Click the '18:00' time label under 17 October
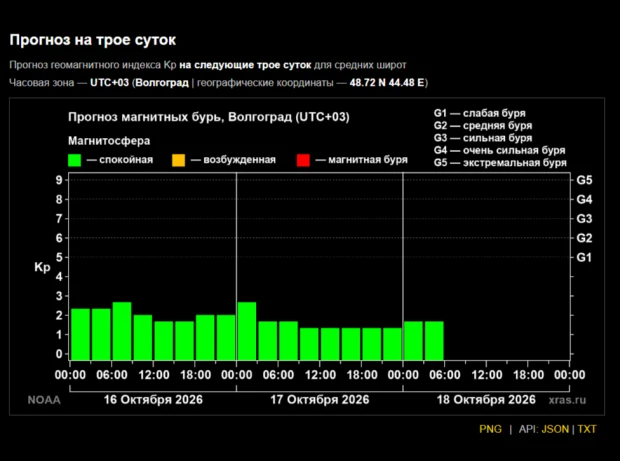The height and width of the screenshot is (461, 620). pyautogui.click(x=362, y=375)
